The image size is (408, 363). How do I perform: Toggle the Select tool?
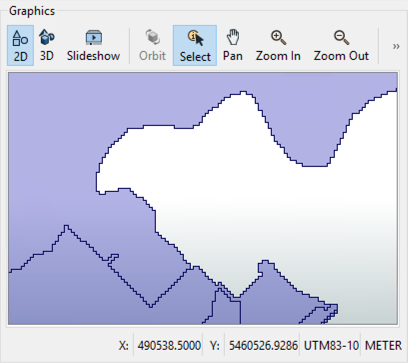coord(195,45)
